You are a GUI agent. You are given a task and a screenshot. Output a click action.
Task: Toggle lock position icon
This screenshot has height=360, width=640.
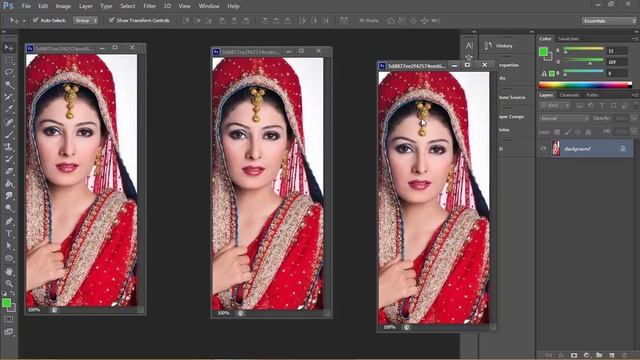[x=578, y=132]
